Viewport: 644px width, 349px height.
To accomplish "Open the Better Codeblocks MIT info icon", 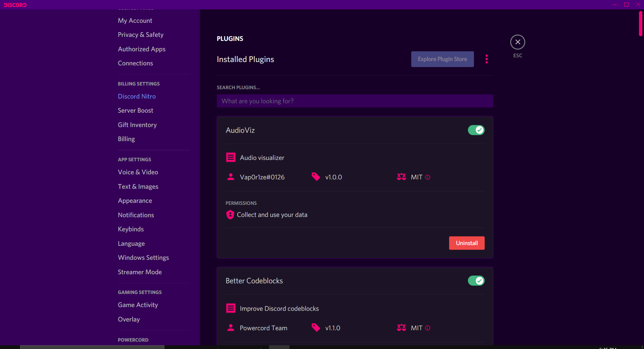I will (x=428, y=328).
